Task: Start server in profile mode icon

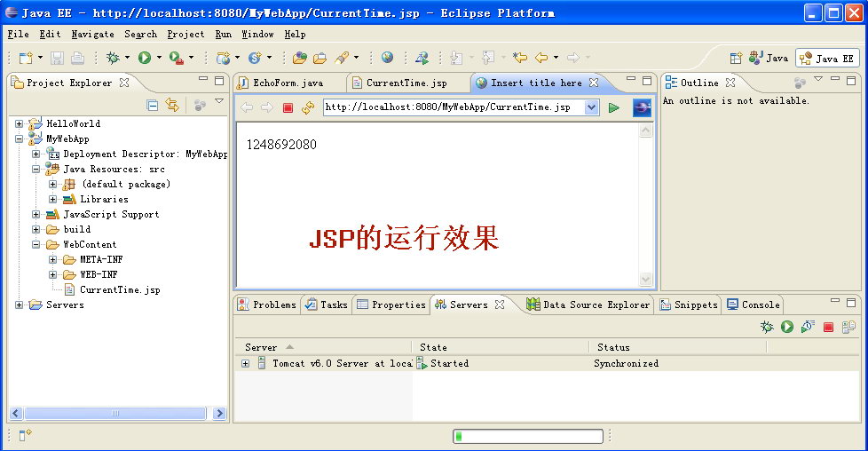Action: coord(808,327)
